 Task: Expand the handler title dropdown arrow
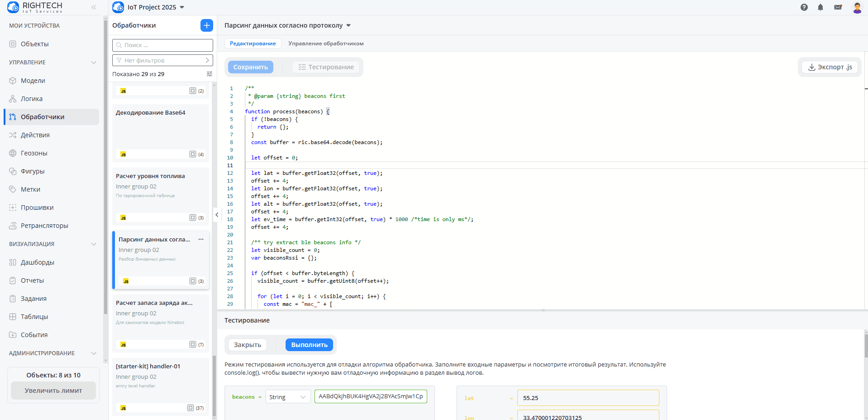(x=348, y=25)
